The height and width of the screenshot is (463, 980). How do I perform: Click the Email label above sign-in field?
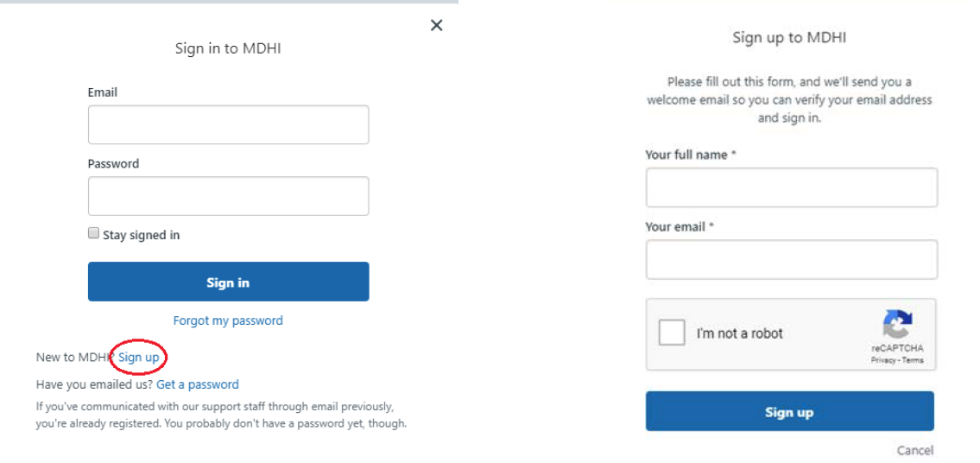(103, 92)
